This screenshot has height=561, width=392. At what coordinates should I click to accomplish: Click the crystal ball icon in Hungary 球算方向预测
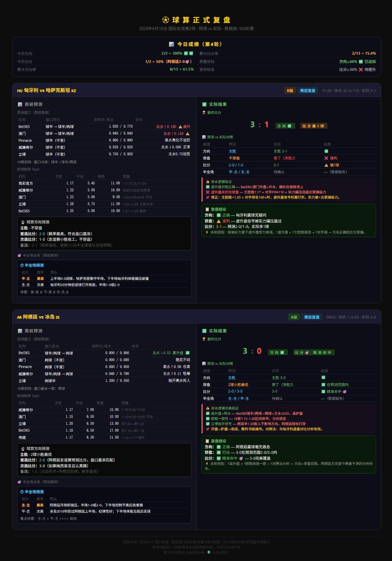coord(23,222)
